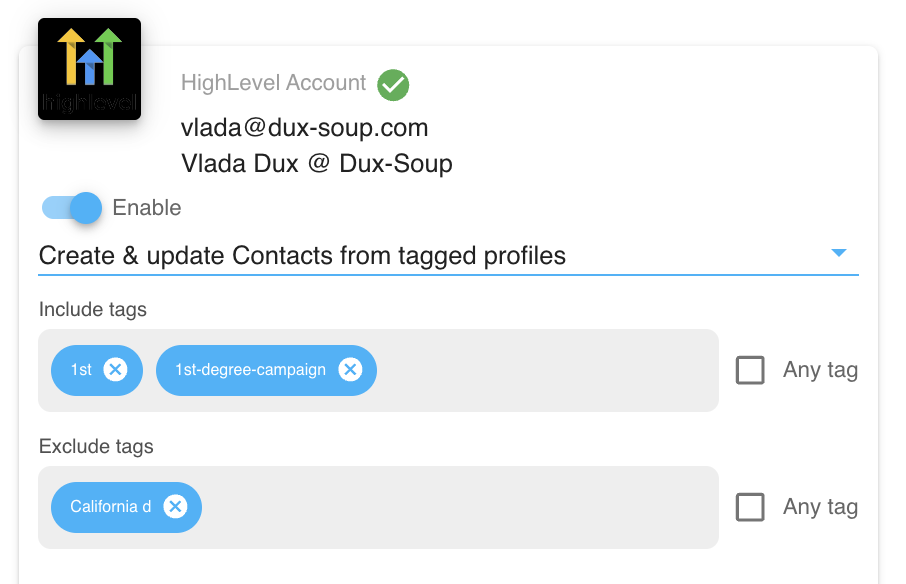Check Any tag for Exclude tags
906x584 pixels.
click(x=750, y=507)
